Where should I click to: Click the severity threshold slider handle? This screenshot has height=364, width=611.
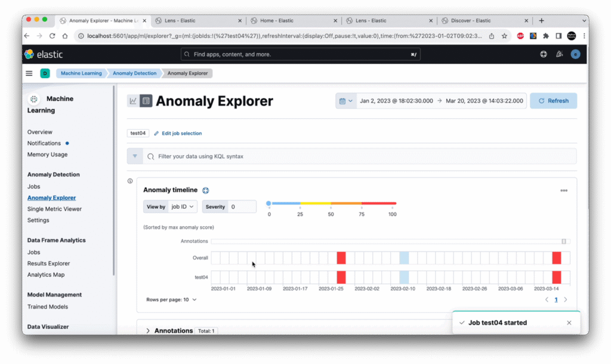tap(269, 203)
